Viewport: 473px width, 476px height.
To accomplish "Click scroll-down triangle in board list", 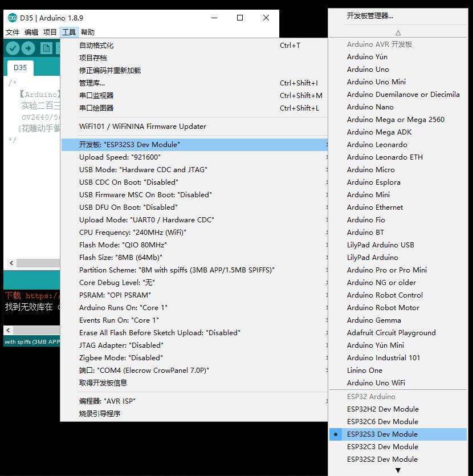I will [x=398, y=470].
